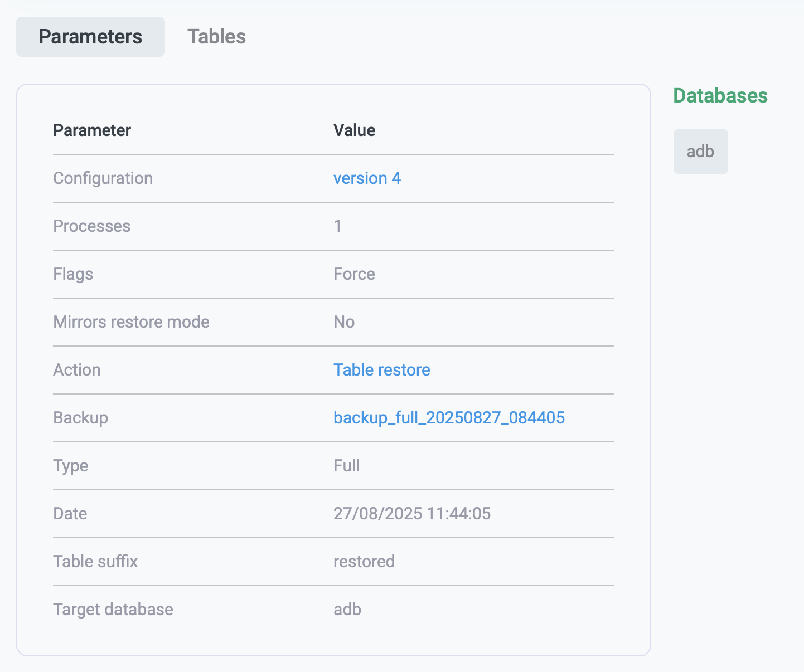
Task: Click the Force flag value cell
Action: 353,274
